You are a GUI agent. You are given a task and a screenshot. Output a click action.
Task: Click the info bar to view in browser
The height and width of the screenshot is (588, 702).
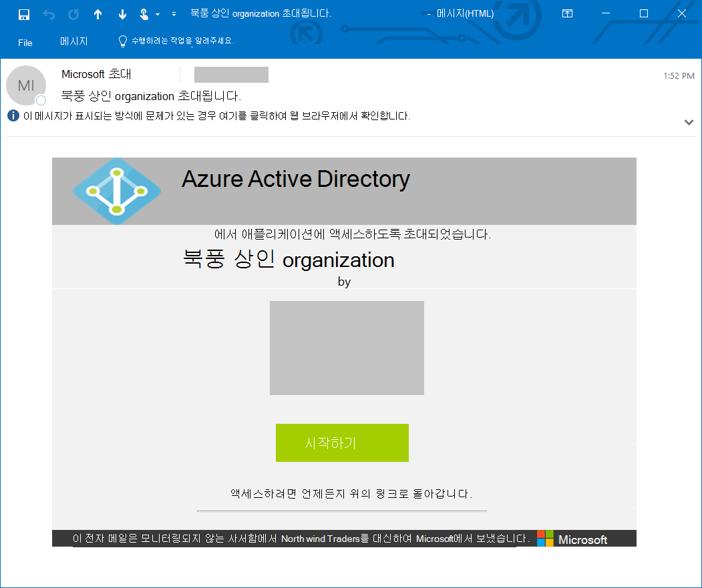[216, 116]
